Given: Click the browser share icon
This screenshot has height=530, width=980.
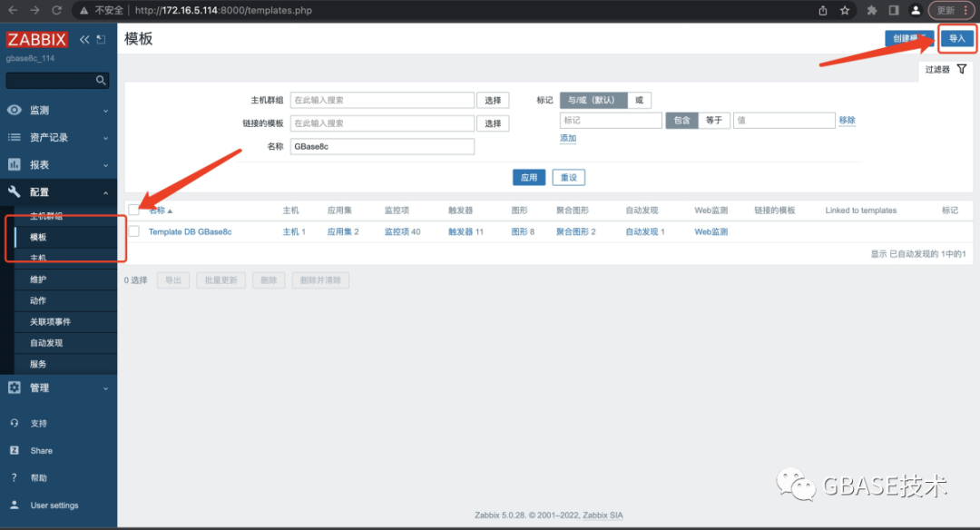Looking at the screenshot, I should click(x=822, y=10).
